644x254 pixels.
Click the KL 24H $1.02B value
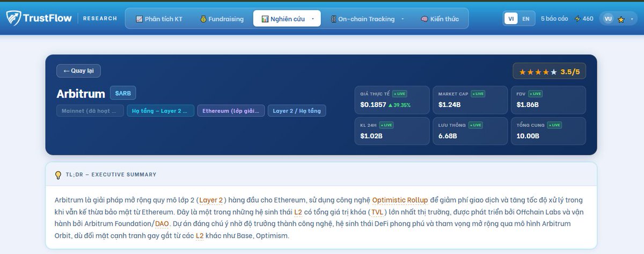(x=371, y=136)
